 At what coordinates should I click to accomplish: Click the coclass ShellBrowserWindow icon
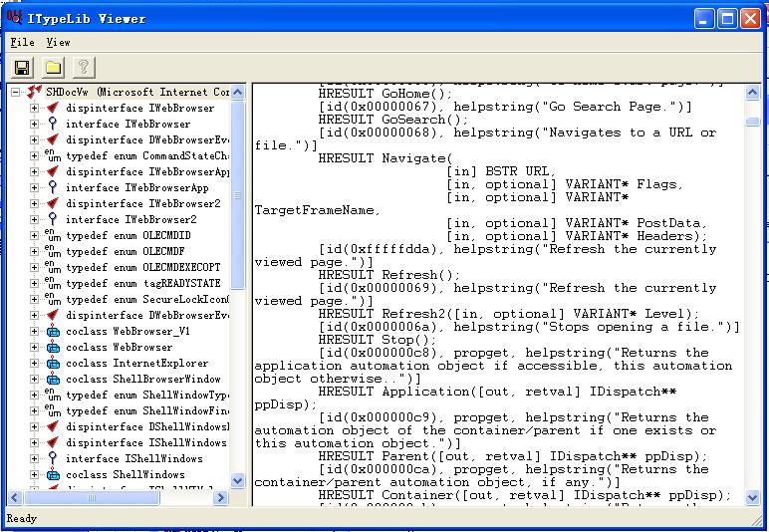[x=53, y=379]
